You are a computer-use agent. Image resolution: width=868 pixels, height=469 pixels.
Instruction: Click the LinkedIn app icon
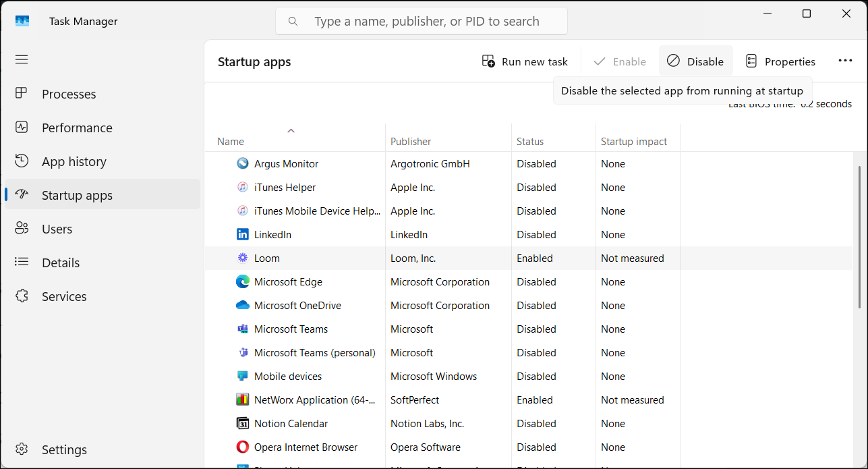pos(243,235)
